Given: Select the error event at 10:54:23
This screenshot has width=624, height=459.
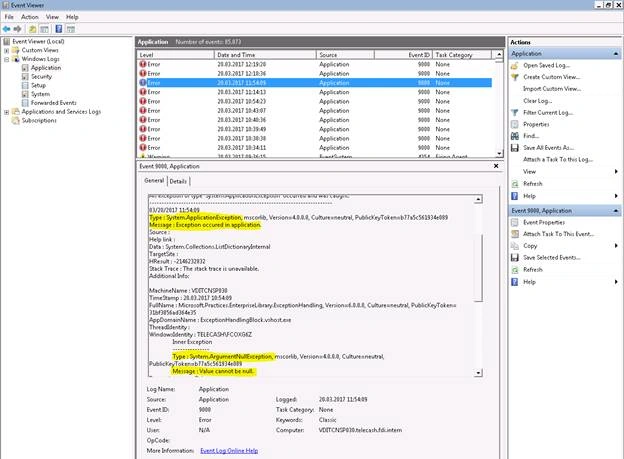Looking at the screenshot, I should tap(315, 102).
